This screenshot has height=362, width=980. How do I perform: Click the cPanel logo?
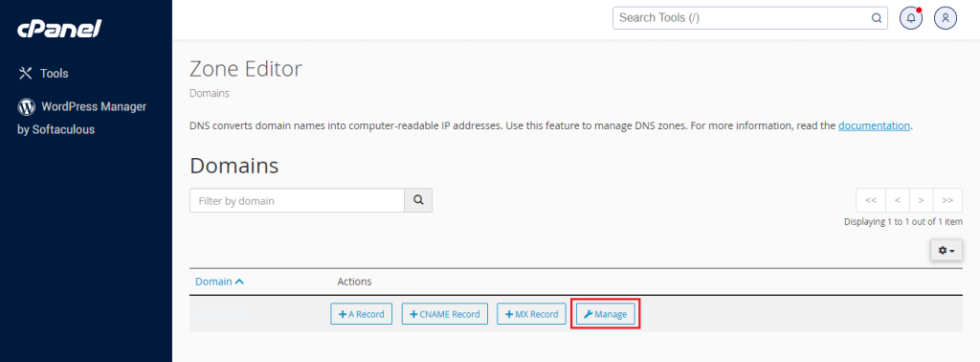(59, 28)
